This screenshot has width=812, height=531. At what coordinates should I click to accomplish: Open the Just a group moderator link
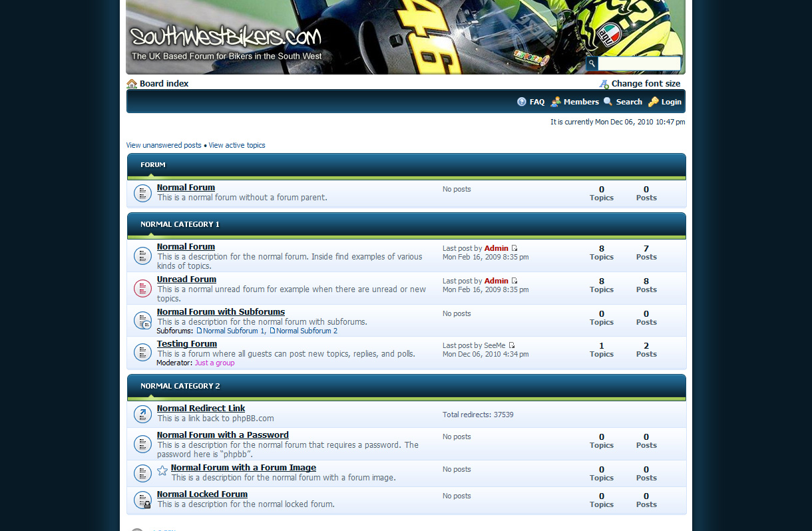click(214, 363)
